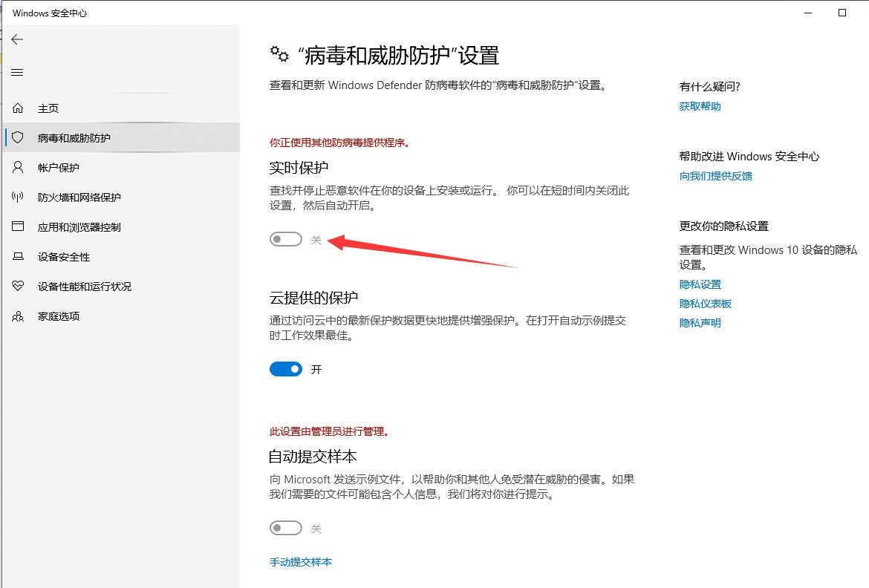The width and height of the screenshot is (869, 588).
Task: Disable the 云提供的保护 switch
Action: click(285, 369)
